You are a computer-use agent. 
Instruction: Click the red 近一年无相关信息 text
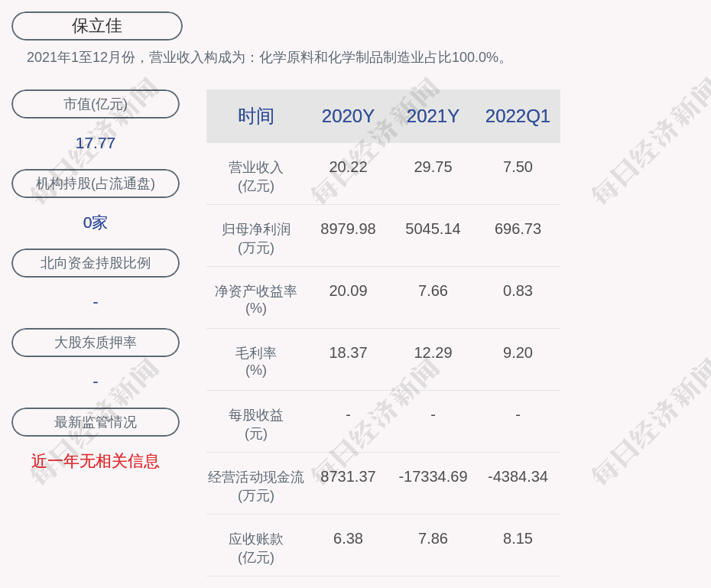pos(96,461)
